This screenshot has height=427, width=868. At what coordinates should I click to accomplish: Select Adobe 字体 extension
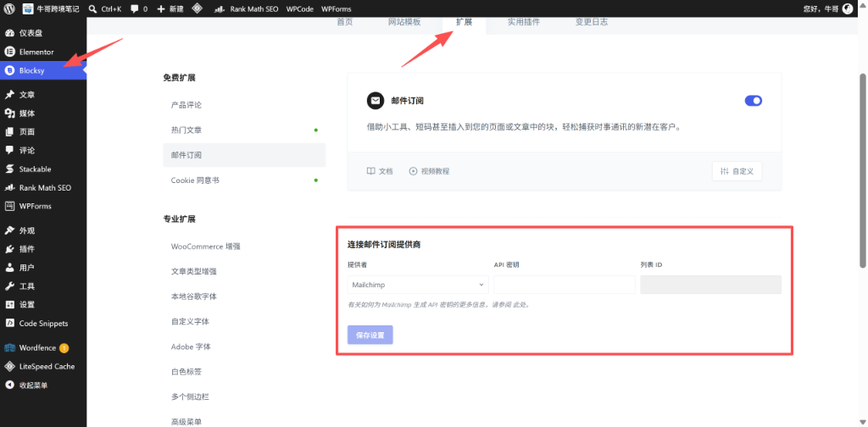click(x=244, y=347)
